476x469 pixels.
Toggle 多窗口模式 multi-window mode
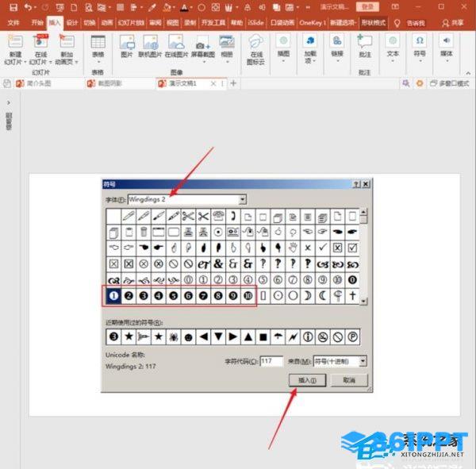click(450, 83)
